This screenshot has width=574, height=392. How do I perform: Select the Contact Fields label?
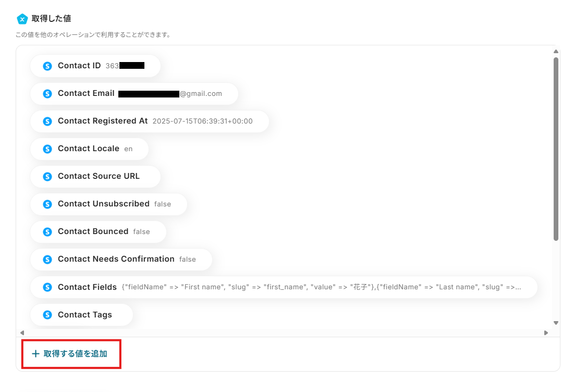point(87,287)
